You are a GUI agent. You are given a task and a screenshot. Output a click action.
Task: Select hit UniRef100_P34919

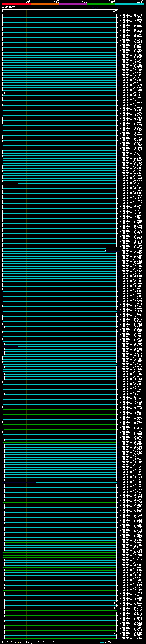coord(131,314)
